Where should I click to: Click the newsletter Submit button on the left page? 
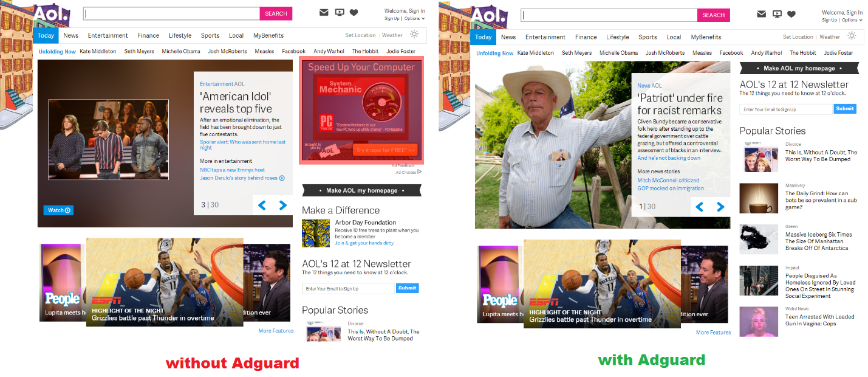coord(407,288)
